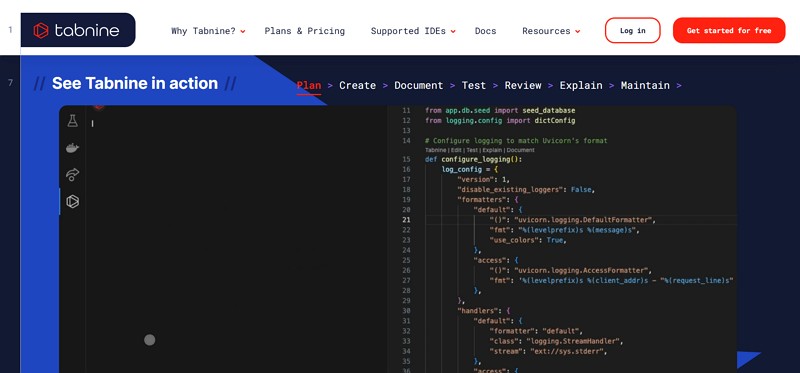Open the Testing flask icon in sidebar
Image resolution: width=800 pixels, height=373 pixels.
point(72,121)
